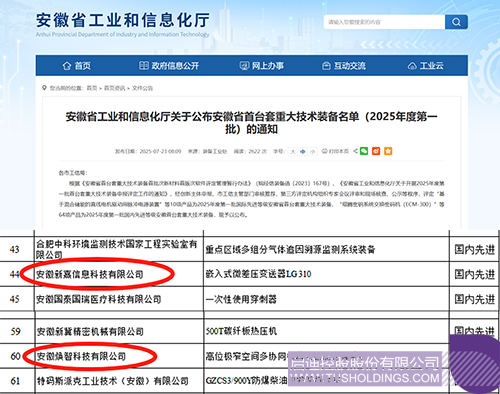The height and width of the screenshot is (394, 500).
Task: Open the 工业云 navigation tab
Action: 426,66
